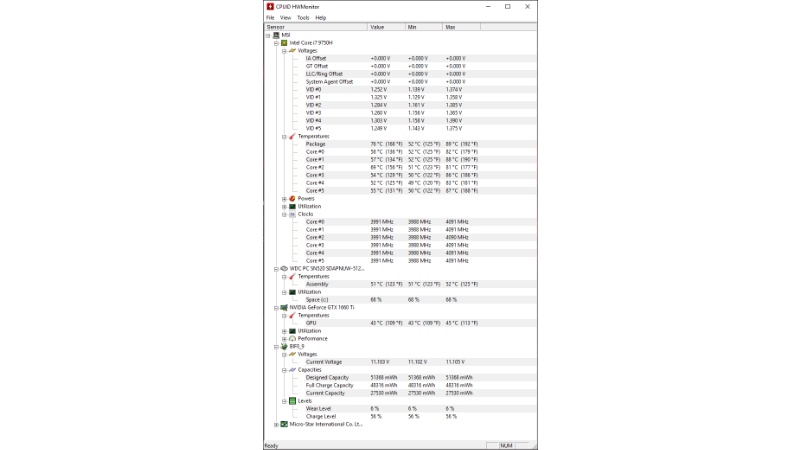Click the Micro-Star International board icon
The height and width of the screenshot is (450, 800).
pyautogui.click(x=284, y=424)
